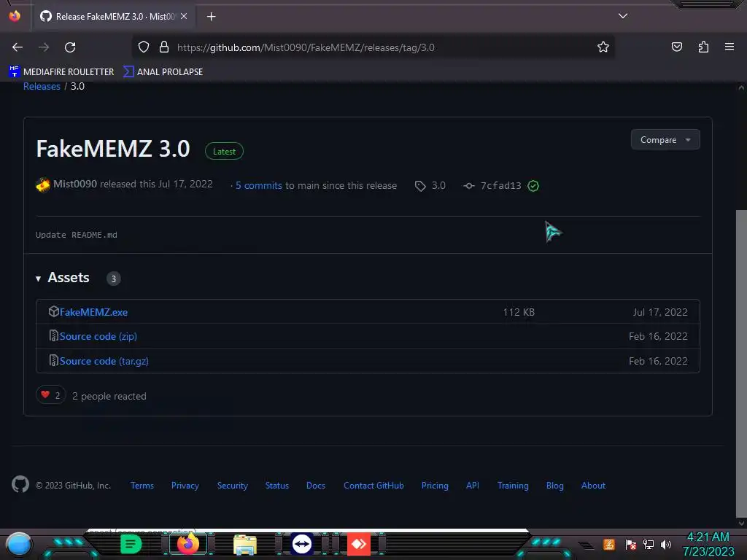Screen dimensions: 747x560
Task: Click the Action Center flag tray icon
Action: coord(631,544)
